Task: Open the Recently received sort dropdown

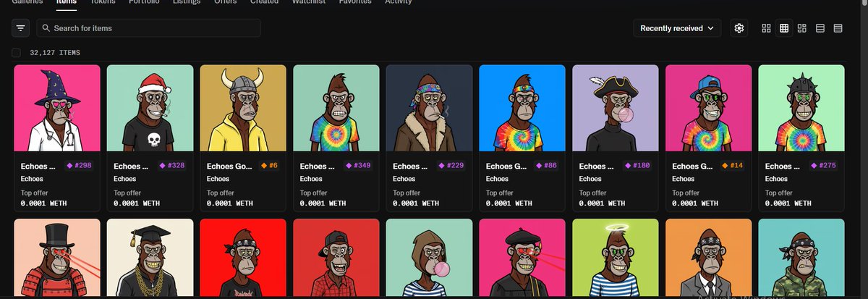Action: coord(677,28)
